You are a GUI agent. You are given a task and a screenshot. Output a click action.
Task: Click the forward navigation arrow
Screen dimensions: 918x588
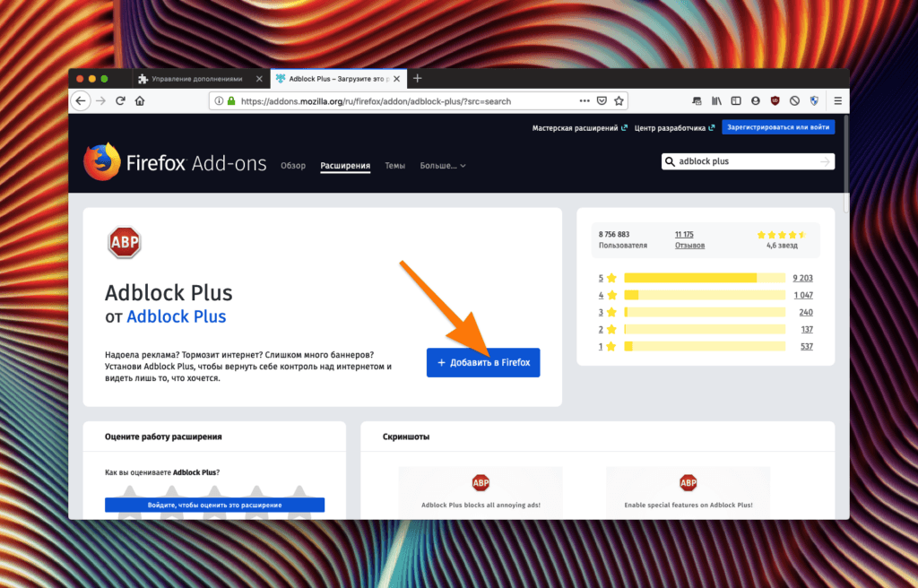(x=100, y=100)
